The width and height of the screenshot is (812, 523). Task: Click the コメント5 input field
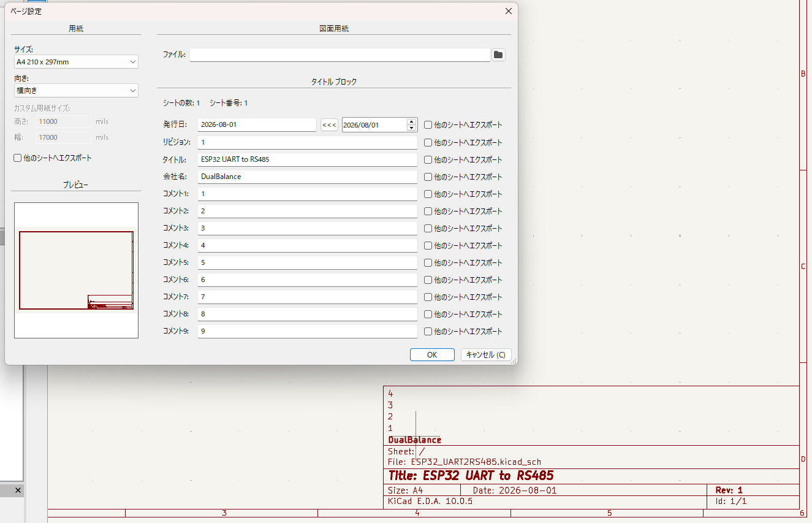308,262
